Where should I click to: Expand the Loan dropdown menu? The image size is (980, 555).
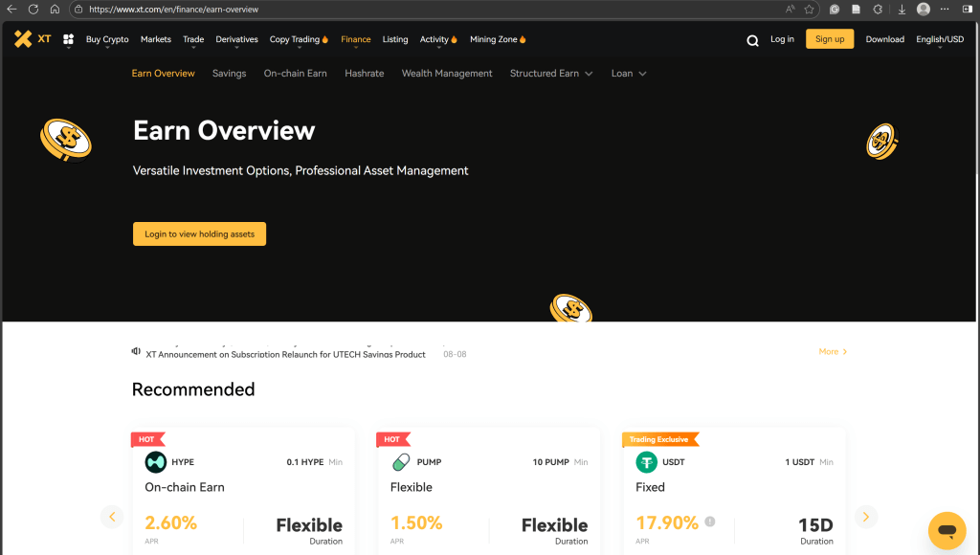click(629, 74)
